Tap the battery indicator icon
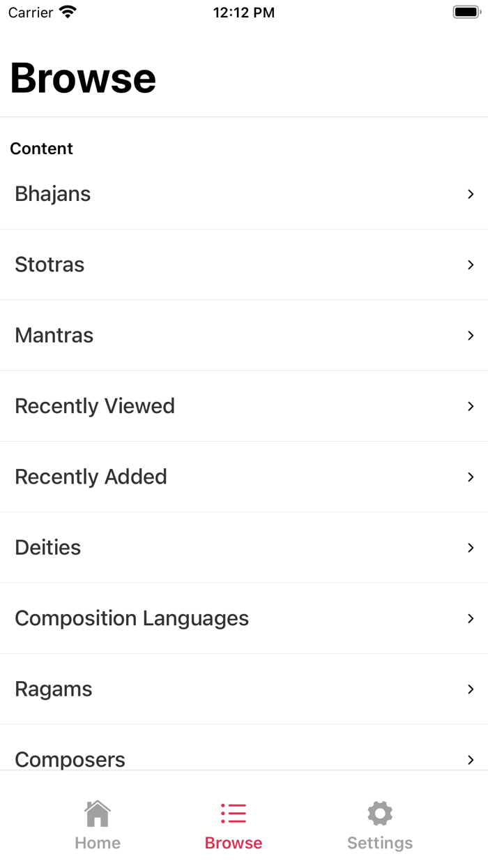Image resolution: width=488 pixels, height=868 pixels. [466, 13]
